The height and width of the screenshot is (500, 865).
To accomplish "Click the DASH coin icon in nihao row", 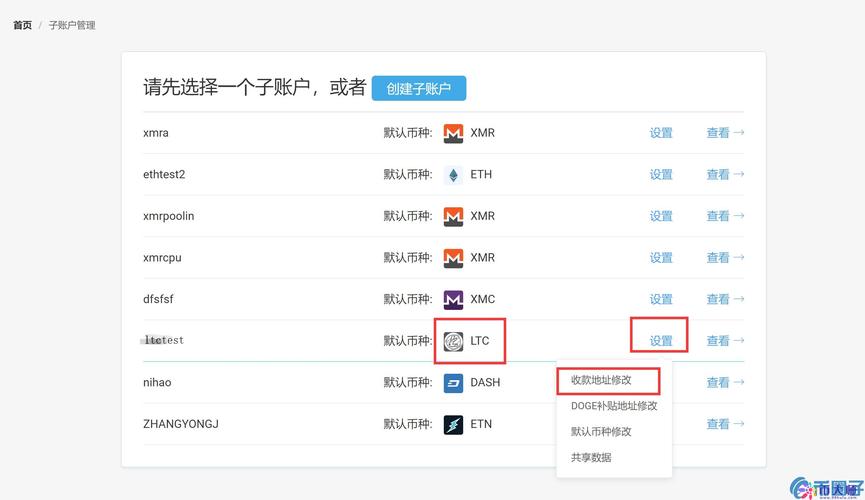I will click(x=453, y=382).
